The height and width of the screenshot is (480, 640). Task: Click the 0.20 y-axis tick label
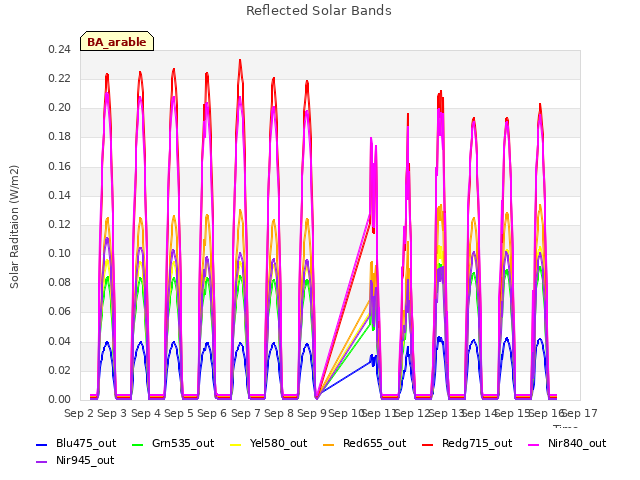(x=59, y=108)
